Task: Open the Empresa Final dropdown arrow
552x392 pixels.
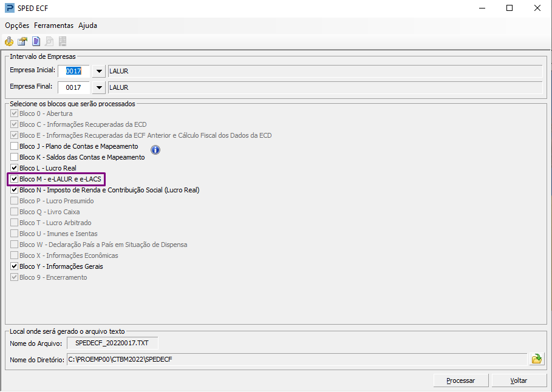Action: (x=99, y=87)
